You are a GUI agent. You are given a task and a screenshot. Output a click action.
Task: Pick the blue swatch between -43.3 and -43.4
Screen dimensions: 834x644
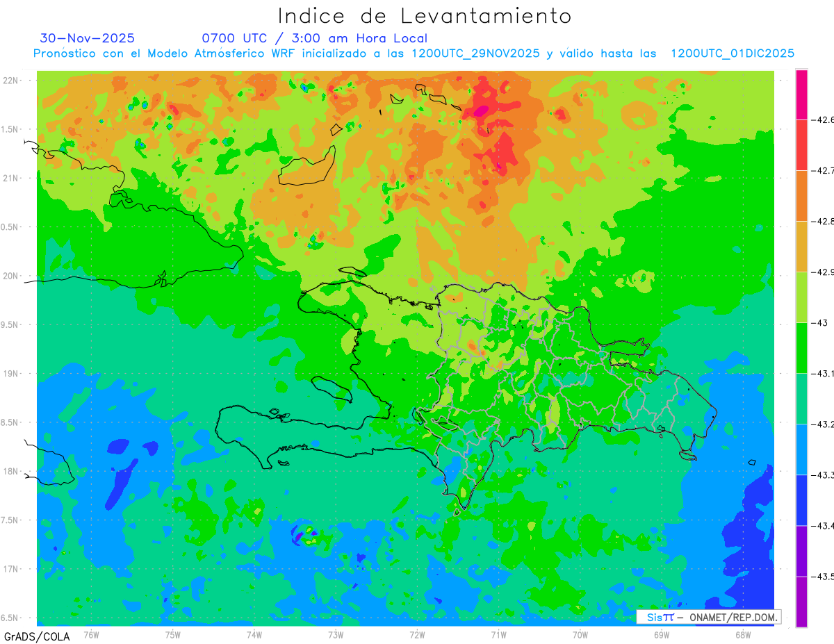801,500
